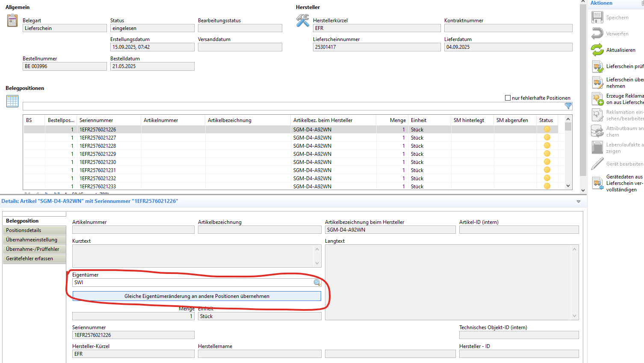644x363 pixels.
Task: Click Gerätedaten aus Lieferschein vervollständigen icon
Action: click(597, 183)
